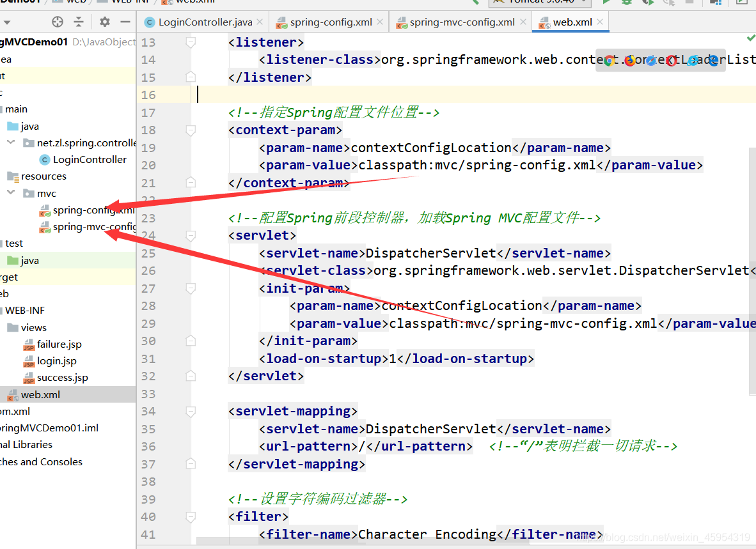Viewport: 756px width, 549px height.
Task: Select web.xml in project tree
Action: pyautogui.click(x=40, y=394)
